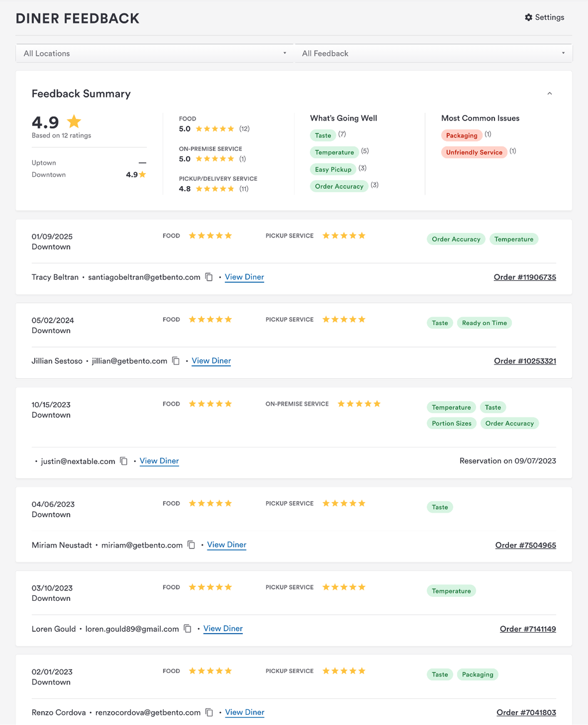View diner profile for Tracy Beltran
Screen dimensions: 588x725
point(244,277)
